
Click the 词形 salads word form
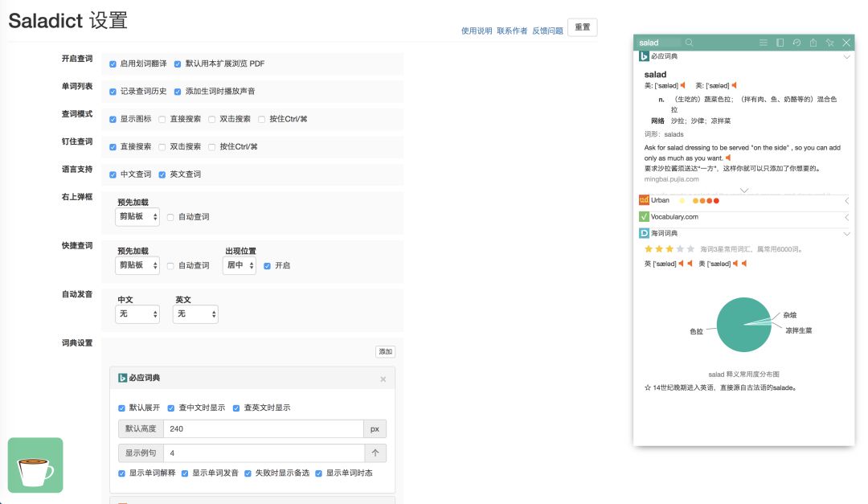pos(674,134)
